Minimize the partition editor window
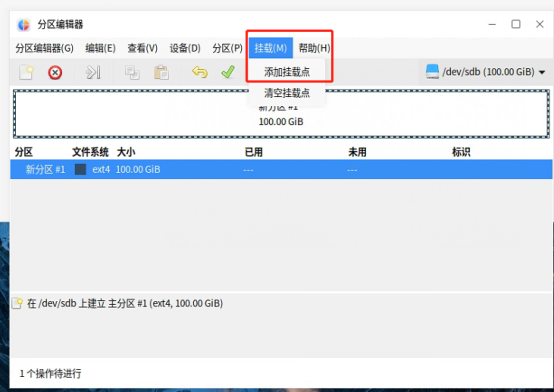Image resolution: width=554 pixels, height=392 pixels. pos(492,24)
